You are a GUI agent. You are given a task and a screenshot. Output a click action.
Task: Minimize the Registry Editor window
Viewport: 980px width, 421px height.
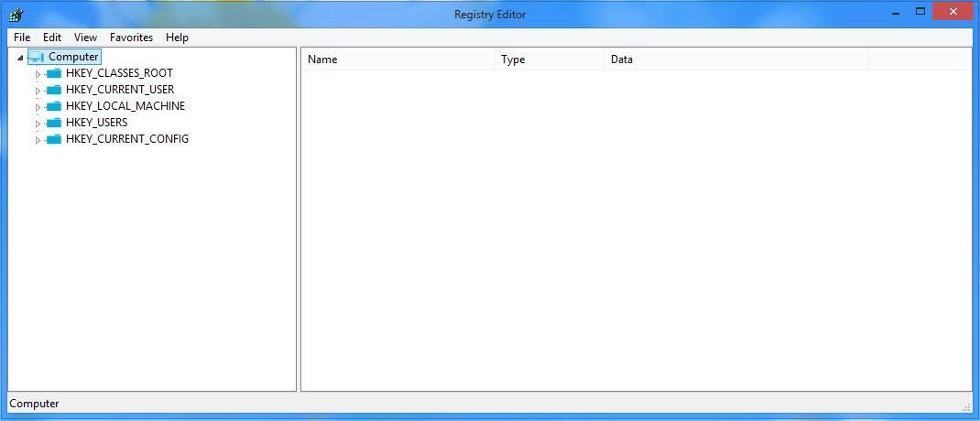click(896, 12)
